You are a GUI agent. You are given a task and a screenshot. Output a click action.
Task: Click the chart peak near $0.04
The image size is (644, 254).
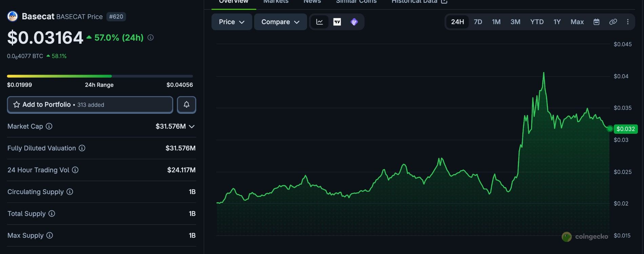point(544,73)
